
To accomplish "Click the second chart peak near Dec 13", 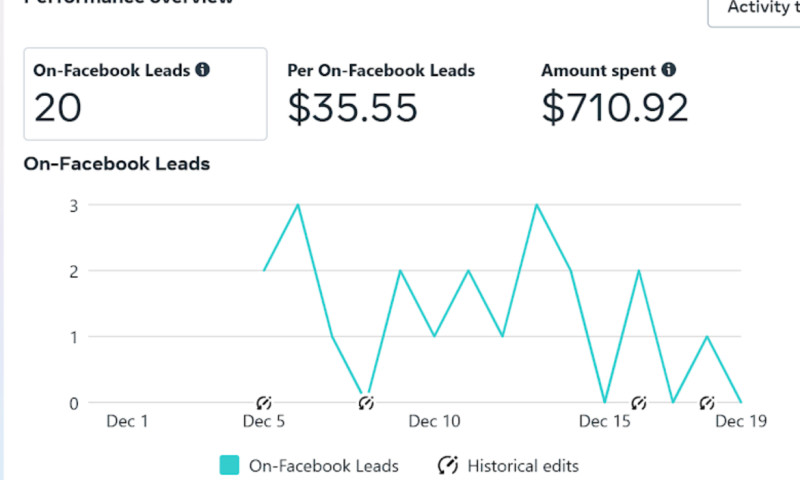I will click(536, 205).
